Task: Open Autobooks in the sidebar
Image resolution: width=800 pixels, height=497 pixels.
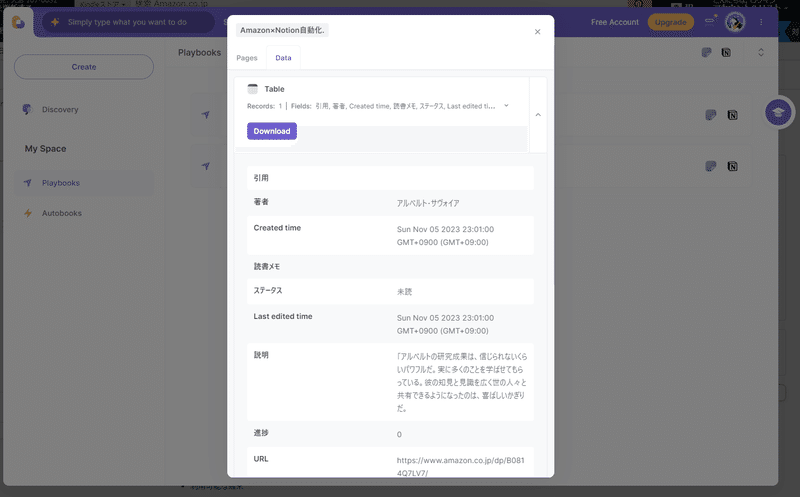Action: tap(61, 213)
